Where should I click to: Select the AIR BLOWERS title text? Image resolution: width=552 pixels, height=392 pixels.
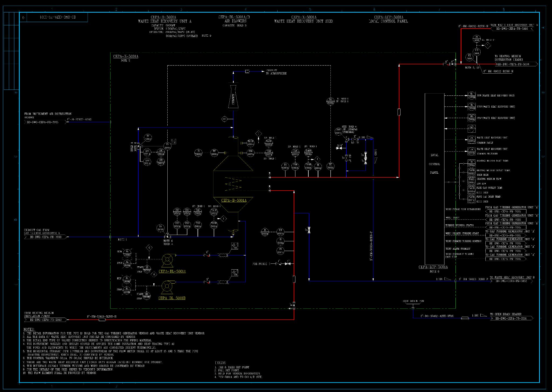(236, 21)
